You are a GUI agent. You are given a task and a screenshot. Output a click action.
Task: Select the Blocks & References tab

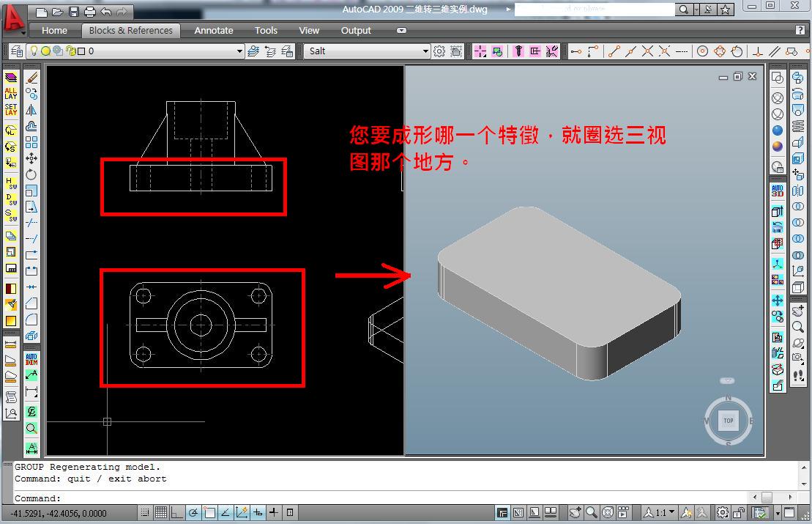coord(130,31)
